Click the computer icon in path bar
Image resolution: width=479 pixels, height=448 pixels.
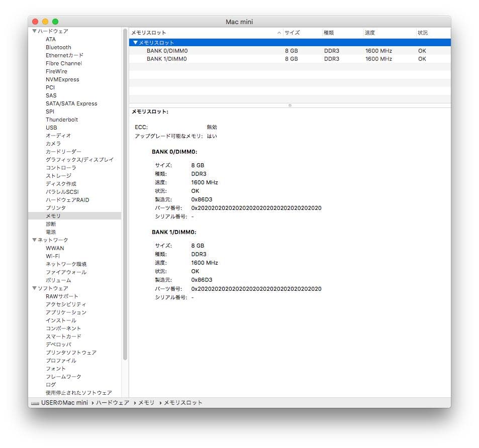point(35,403)
